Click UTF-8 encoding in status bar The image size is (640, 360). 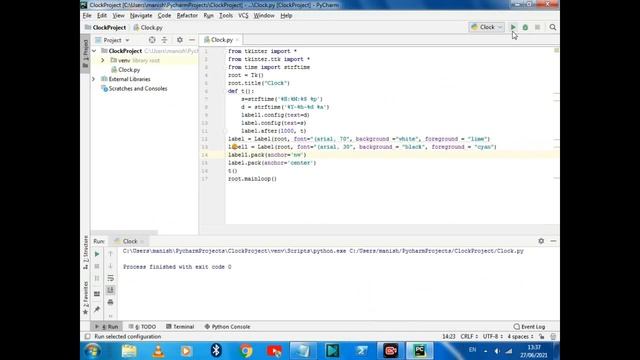pyautogui.click(x=493, y=336)
